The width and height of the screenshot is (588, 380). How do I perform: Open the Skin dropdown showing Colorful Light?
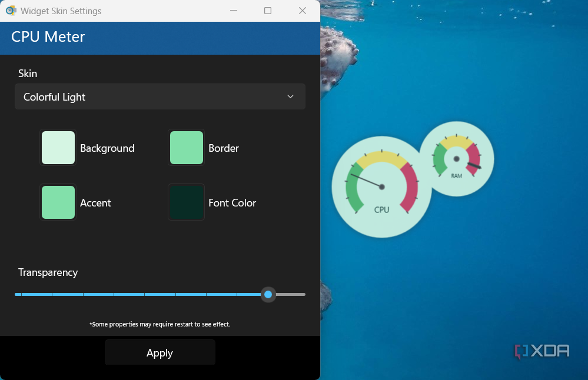[160, 96]
